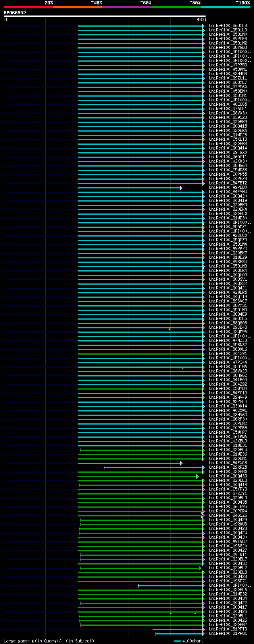Click the green alignment bar for UniRef100_O04291
The height and width of the screenshot is (644, 254).
[x=141, y=354]
